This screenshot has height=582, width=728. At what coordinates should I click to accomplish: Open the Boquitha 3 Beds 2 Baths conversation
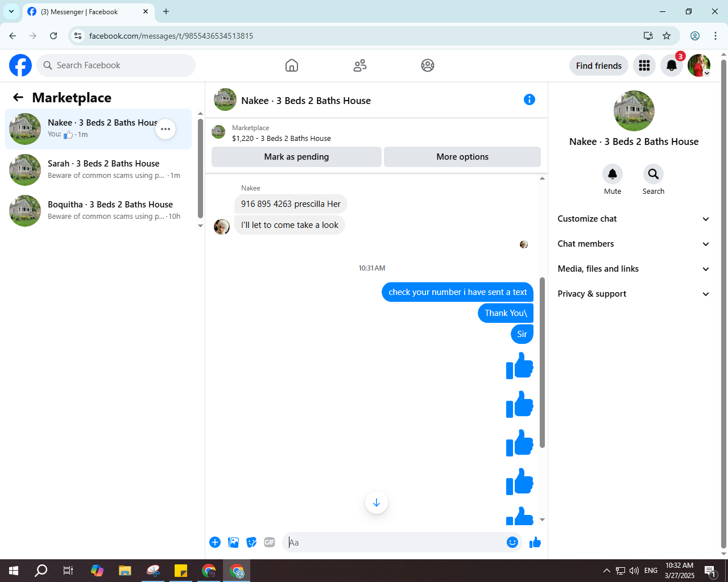pyautogui.click(x=98, y=211)
